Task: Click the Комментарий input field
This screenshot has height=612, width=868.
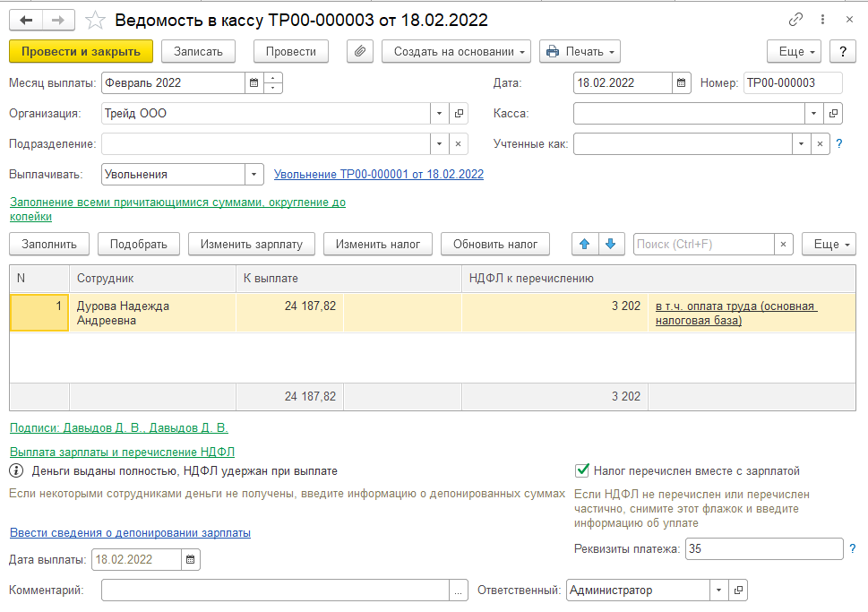Action: coord(275,590)
